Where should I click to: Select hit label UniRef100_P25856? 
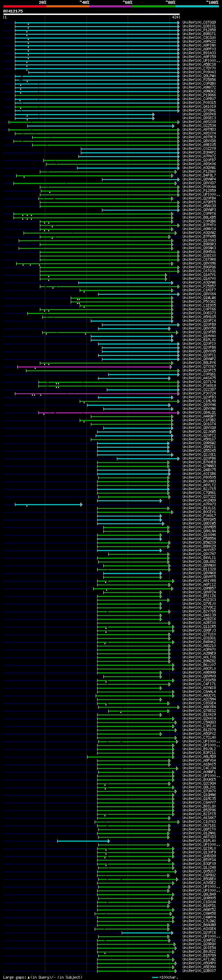(199, 80)
